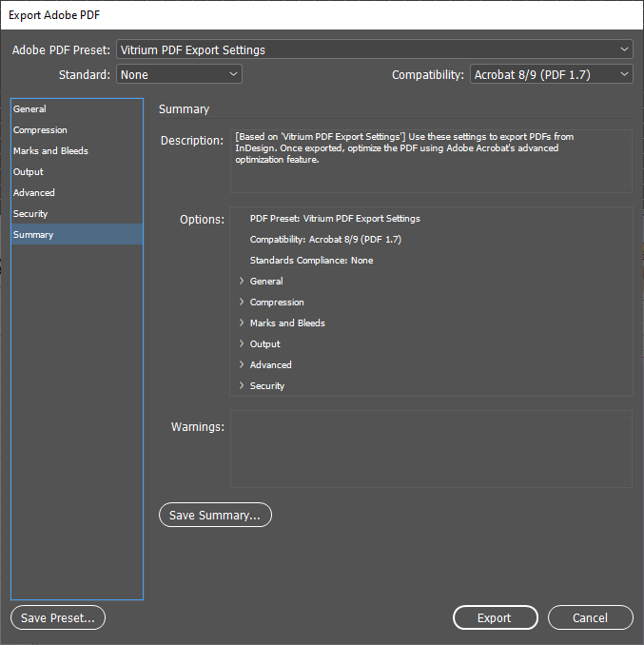
Task: Expand the Security section in Options
Action: [242, 386]
